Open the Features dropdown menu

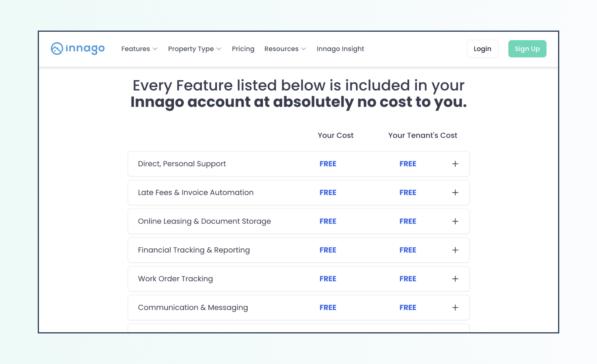click(x=139, y=49)
